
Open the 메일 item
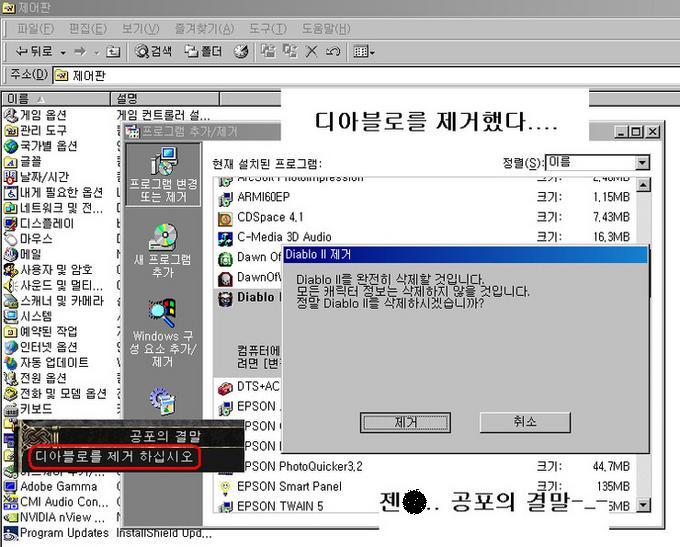pos(23,254)
